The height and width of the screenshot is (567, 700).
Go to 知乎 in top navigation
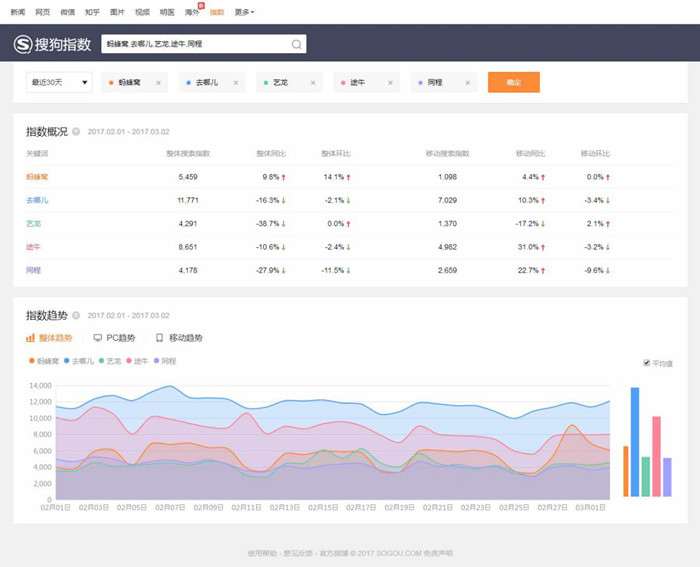click(92, 13)
